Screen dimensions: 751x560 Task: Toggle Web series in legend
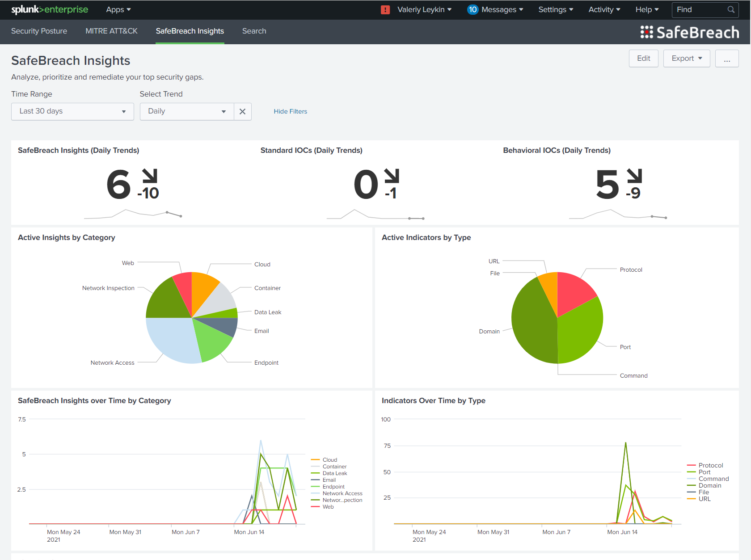click(x=323, y=507)
